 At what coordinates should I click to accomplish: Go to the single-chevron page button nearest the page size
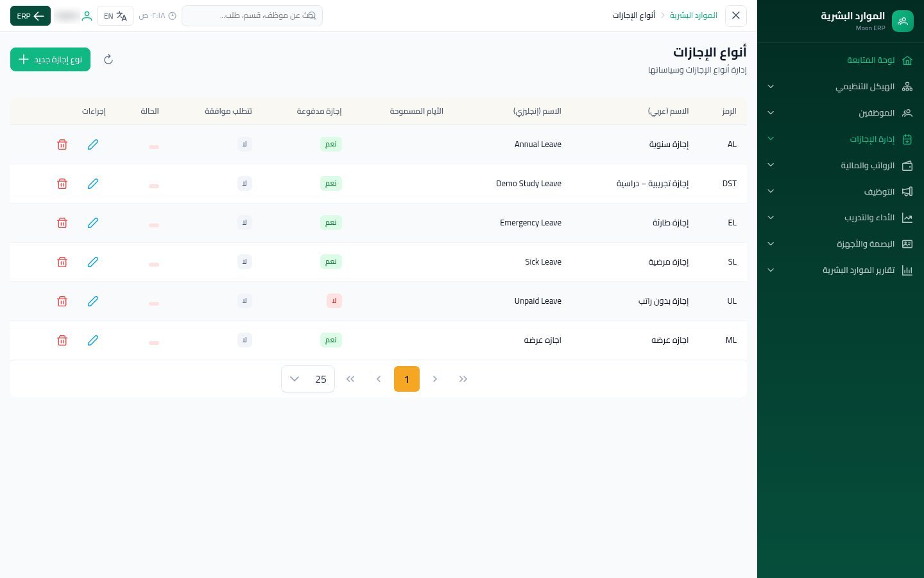tap(379, 379)
